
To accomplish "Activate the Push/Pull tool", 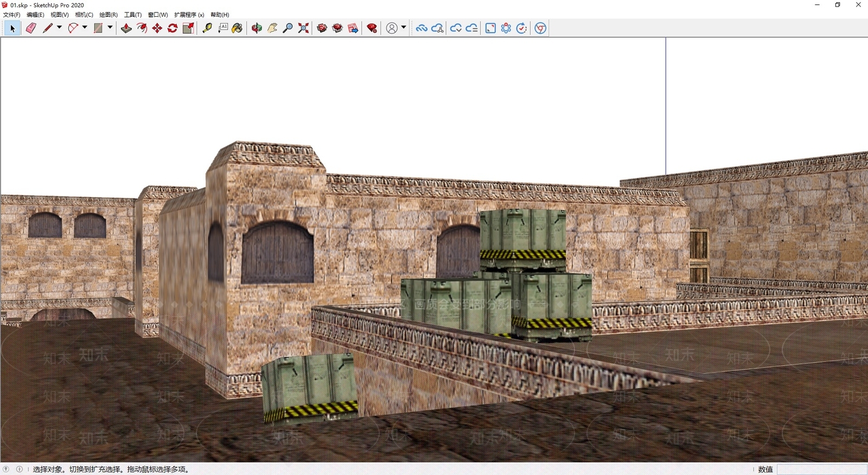I will (126, 28).
